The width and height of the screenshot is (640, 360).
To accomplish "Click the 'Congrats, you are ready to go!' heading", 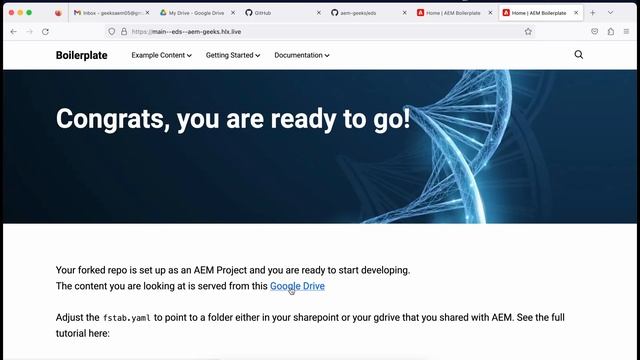I will [233, 119].
